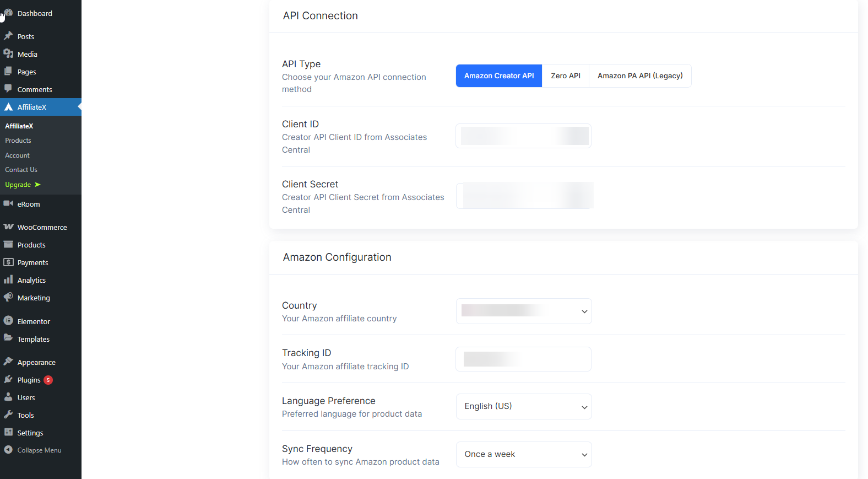
Task: Expand Language Preference dropdown
Action: pyautogui.click(x=523, y=407)
